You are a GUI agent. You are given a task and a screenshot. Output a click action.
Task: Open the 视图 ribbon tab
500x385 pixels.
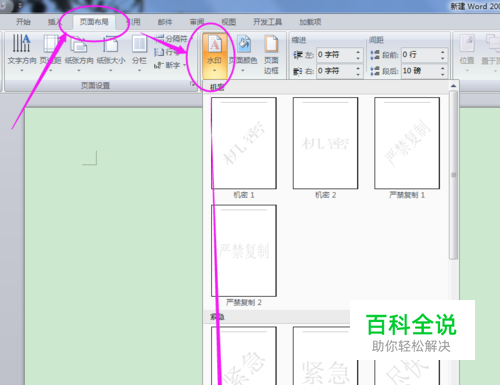point(229,22)
